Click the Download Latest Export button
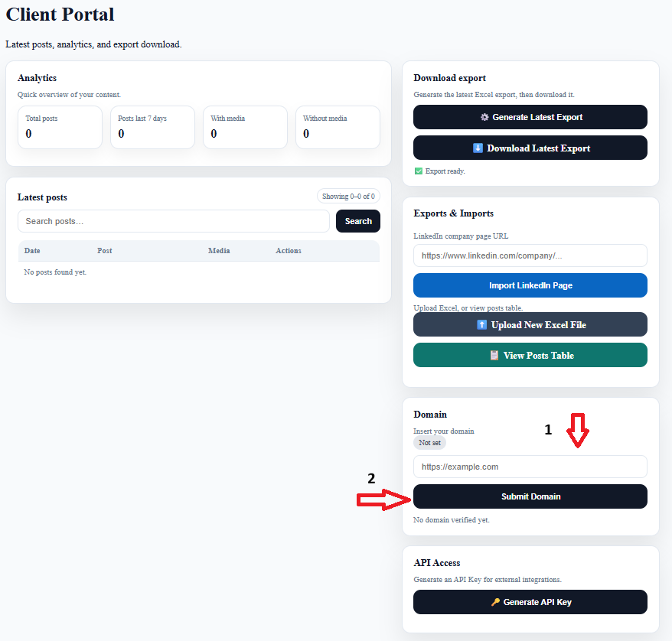 (530, 148)
